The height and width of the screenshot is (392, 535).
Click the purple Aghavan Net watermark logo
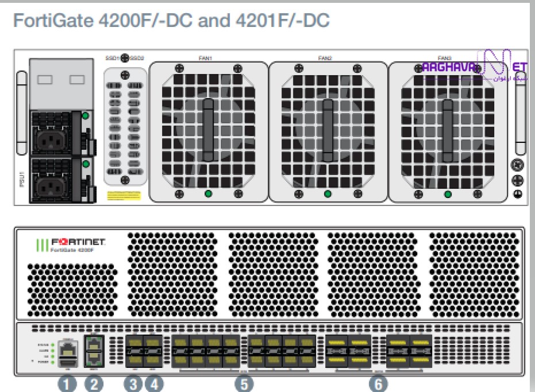(475, 66)
